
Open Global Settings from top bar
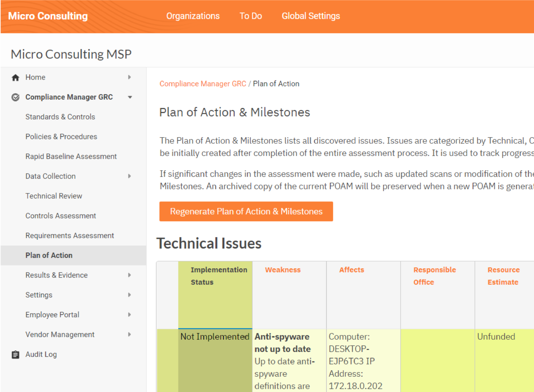310,16
